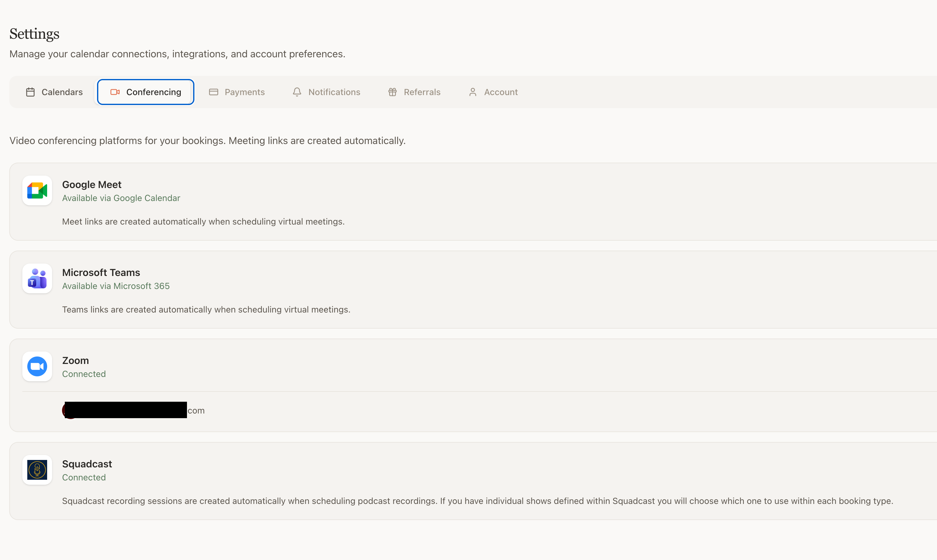Click the Squadcast microphone icon
937x560 pixels.
tap(37, 470)
